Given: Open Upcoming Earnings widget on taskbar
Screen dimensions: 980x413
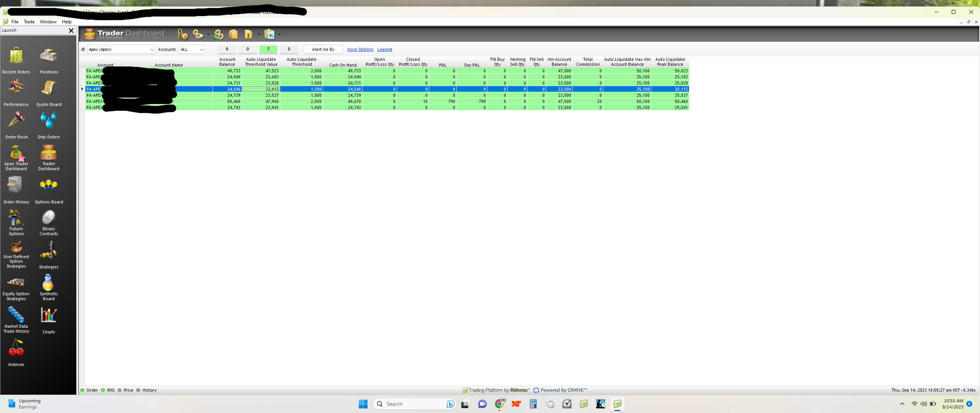Looking at the screenshot, I should (24, 404).
